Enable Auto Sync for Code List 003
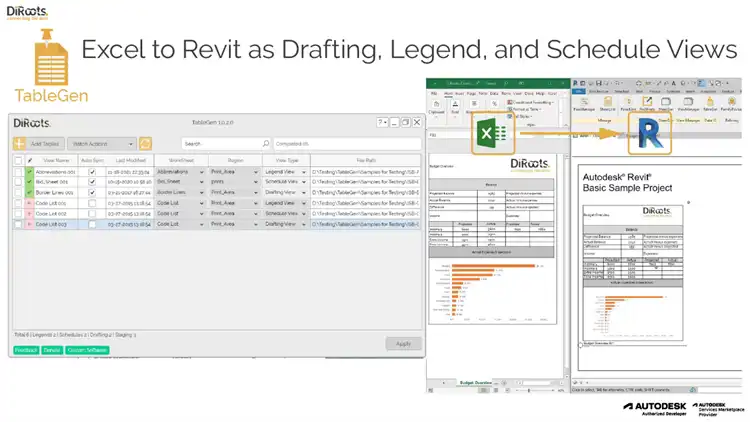Image resolution: width=750 pixels, height=422 pixels. click(x=92, y=224)
